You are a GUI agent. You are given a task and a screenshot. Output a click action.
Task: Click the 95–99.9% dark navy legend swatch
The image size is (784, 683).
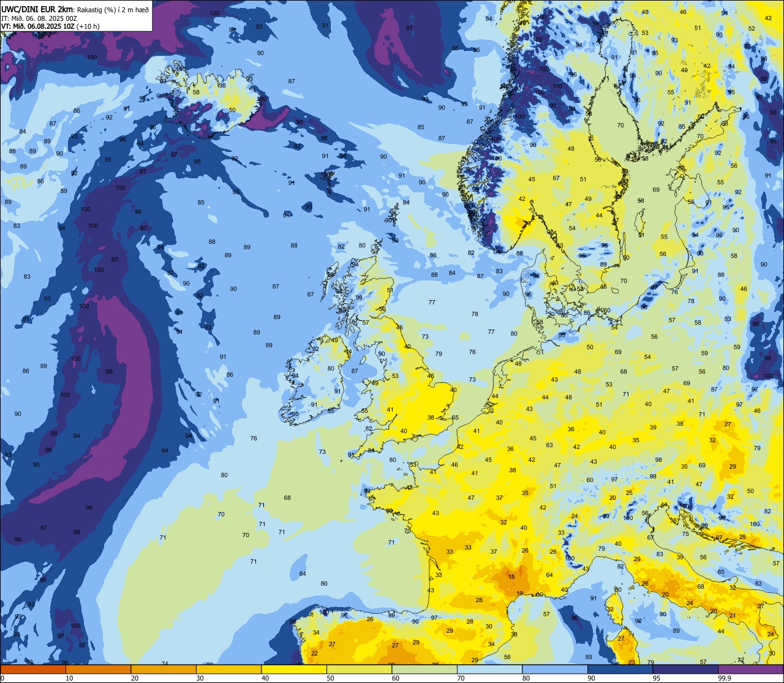(685, 669)
